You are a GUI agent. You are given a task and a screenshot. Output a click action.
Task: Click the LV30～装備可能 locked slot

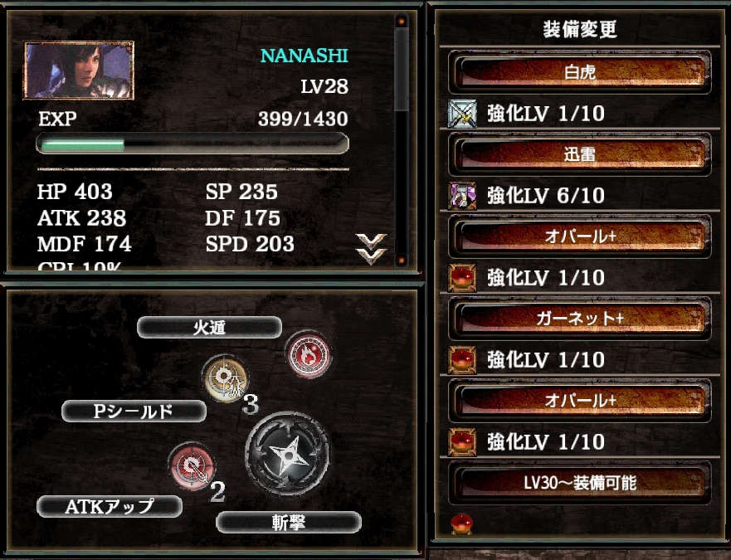[x=579, y=483]
